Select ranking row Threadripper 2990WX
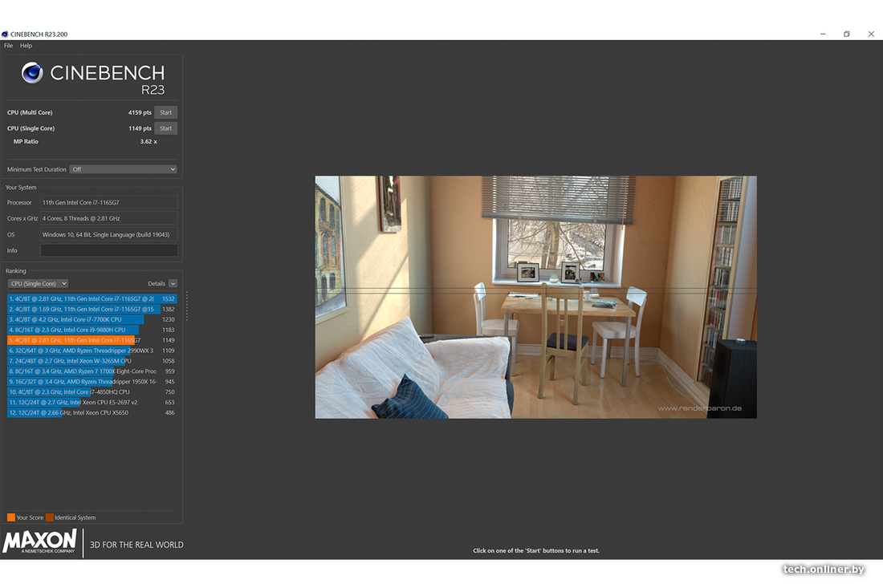Image resolution: width=883 pixels, height=588 pixels. pyautogui.click(x=92, y=351)
